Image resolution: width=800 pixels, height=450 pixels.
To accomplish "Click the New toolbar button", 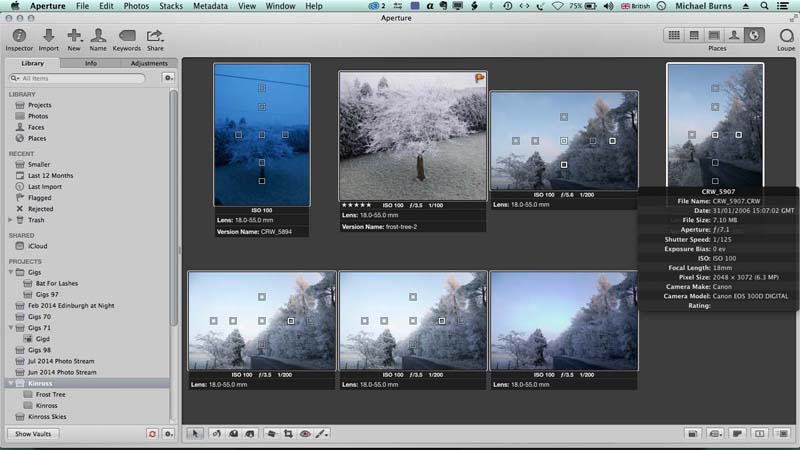I will coord(74,39).
